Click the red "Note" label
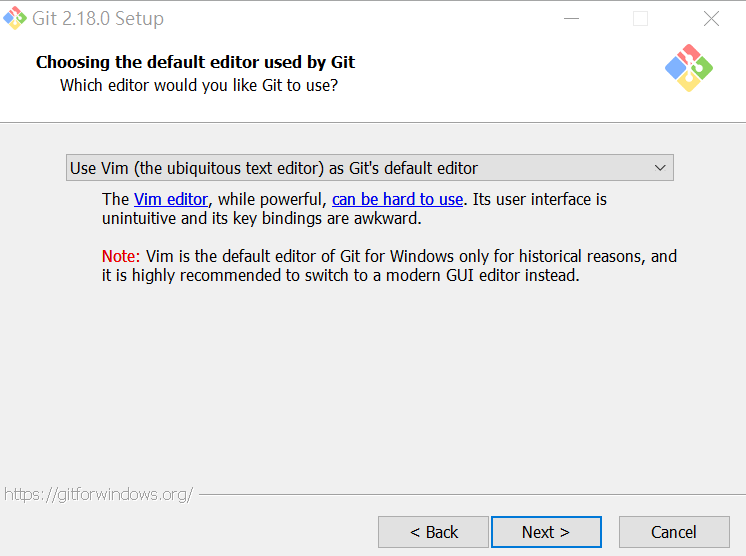 tap(118, 256)
